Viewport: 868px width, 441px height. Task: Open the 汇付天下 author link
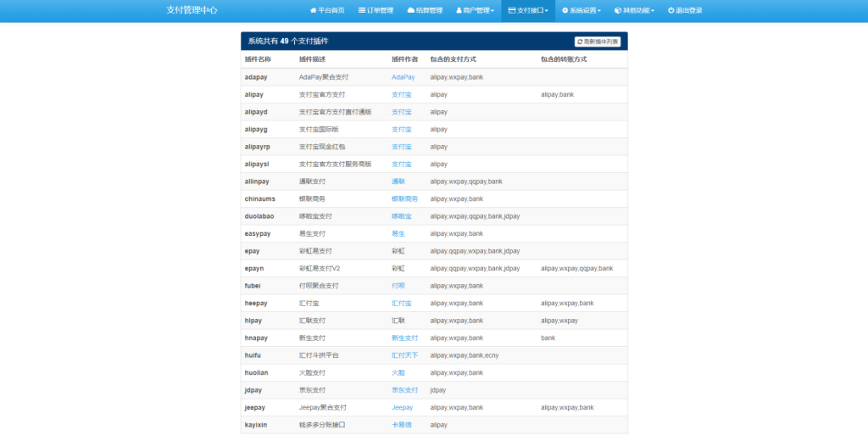click(x=404, y=355)
